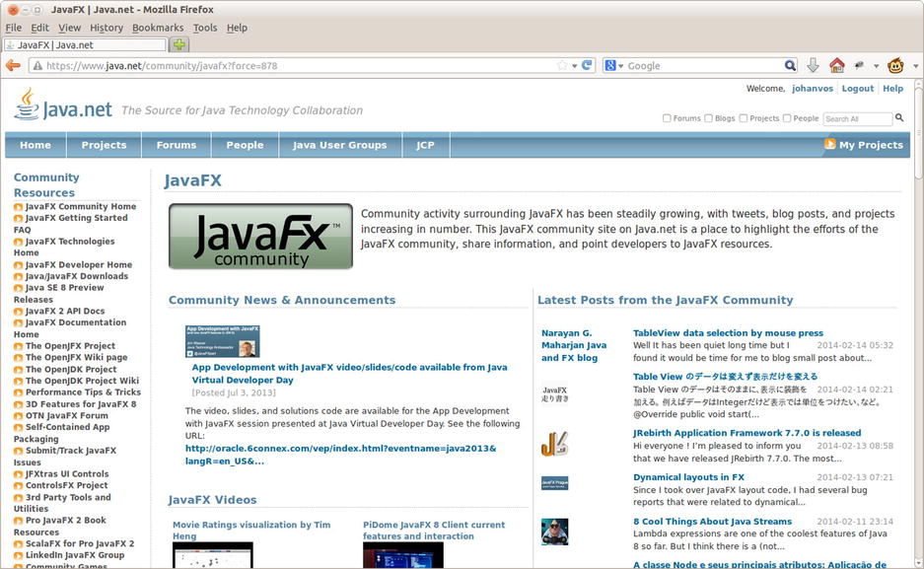Click the JRebirth logo beside the 7.7.0 post
This screenshot has width=924, height=569.
coord(554,444)
